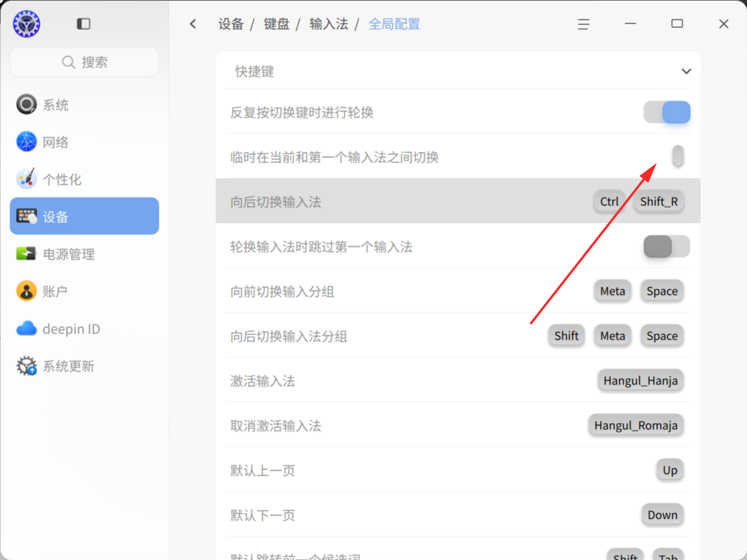
Task: Click the 取消激活输入法 row label
Action: tap(276, 426)
